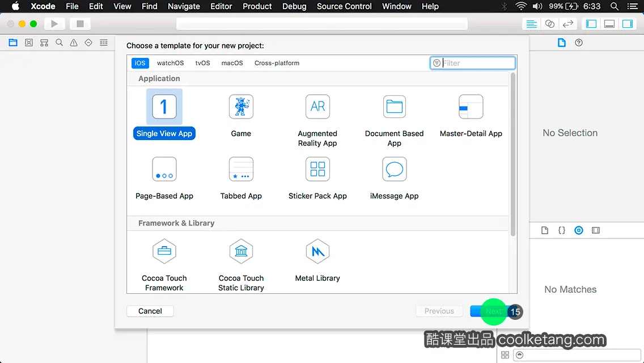Screen dimensions: 644x363
Task: Run the project with the play button
Action: (x=54, y=24)
